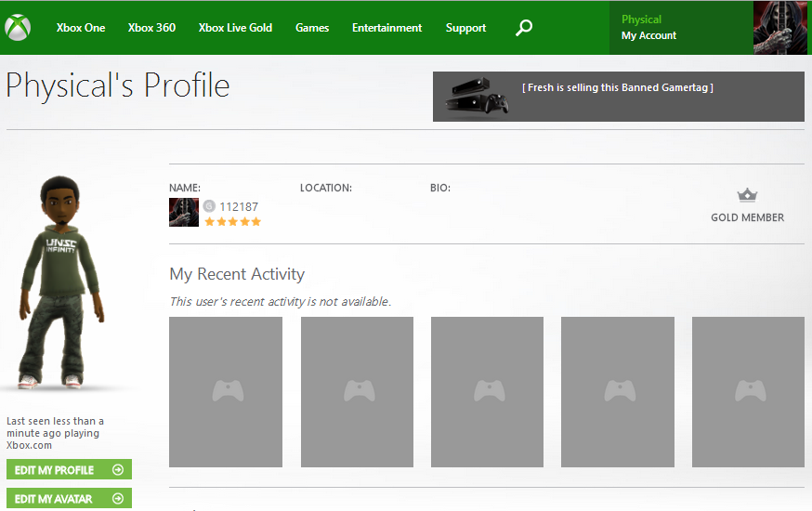Click the Physical gamertag in header
Viewport: 812px width, 511px height.
pos(641,20)
